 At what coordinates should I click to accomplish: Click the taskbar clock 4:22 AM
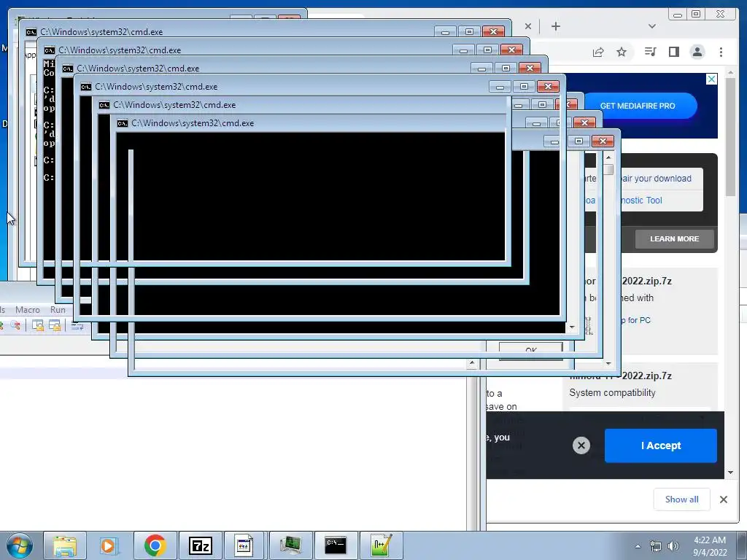(709, 546)
